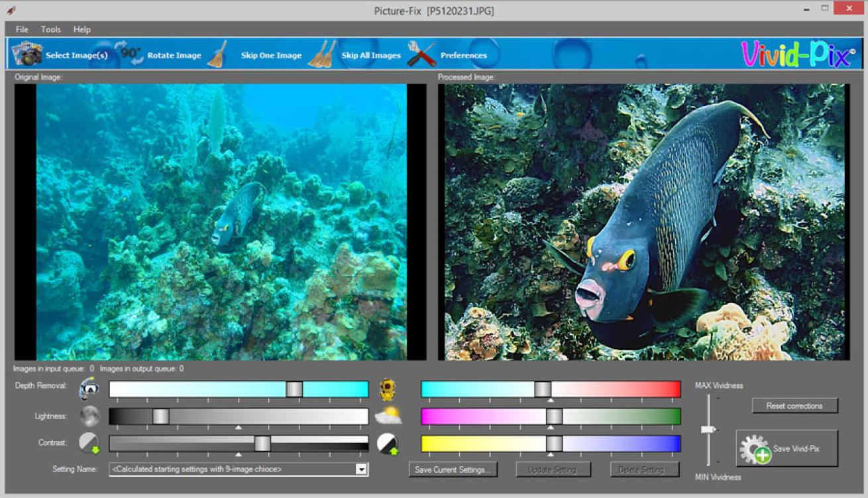Open the File menu
Viewport: 868px width, 498px height.
22,29
